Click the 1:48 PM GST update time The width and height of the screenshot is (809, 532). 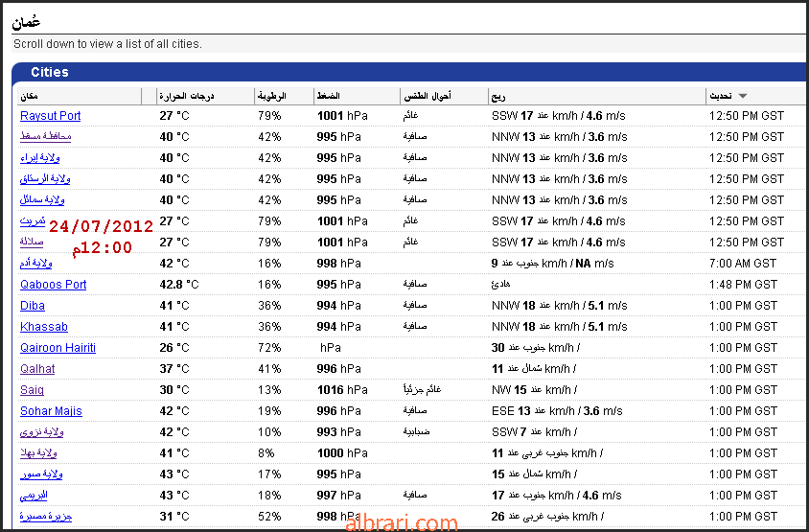[743, 285]
